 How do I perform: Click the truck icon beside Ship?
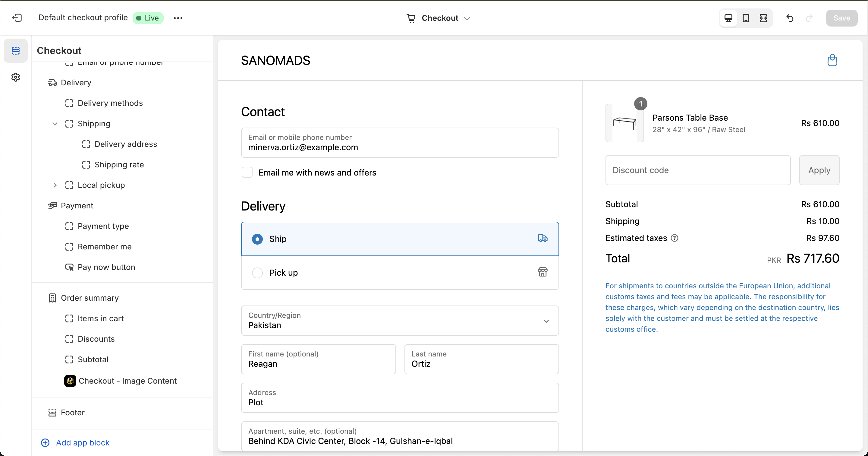(542, 239)
